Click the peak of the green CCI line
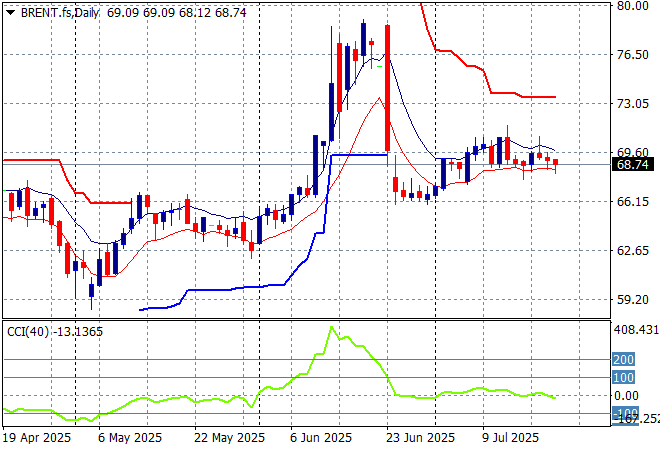Image resolution: width=660 pixels, height=450 pixels. [331, 327]
